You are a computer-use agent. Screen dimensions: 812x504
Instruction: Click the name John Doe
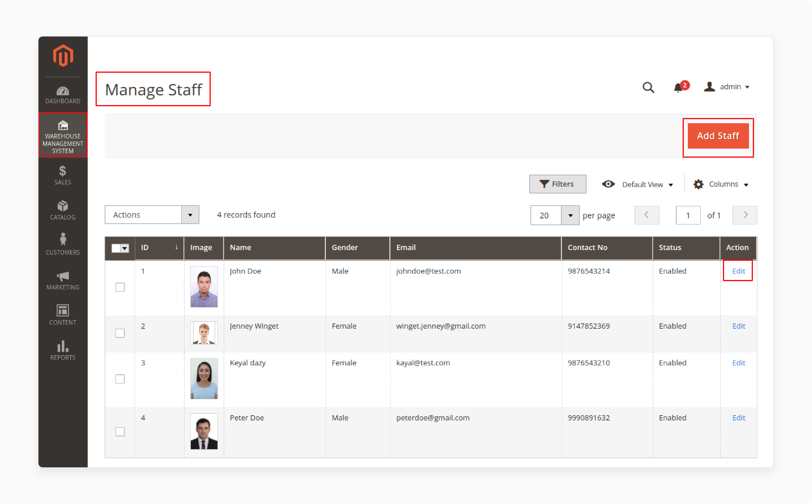245,271
